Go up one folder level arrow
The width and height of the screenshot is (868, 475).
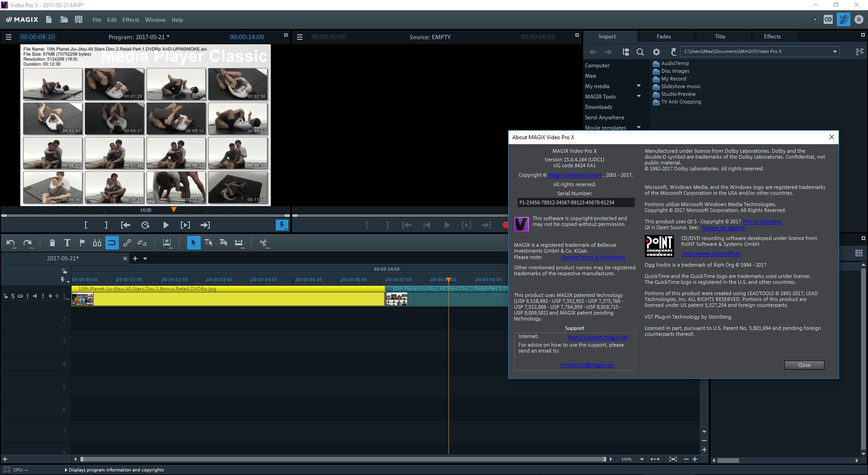673,52
